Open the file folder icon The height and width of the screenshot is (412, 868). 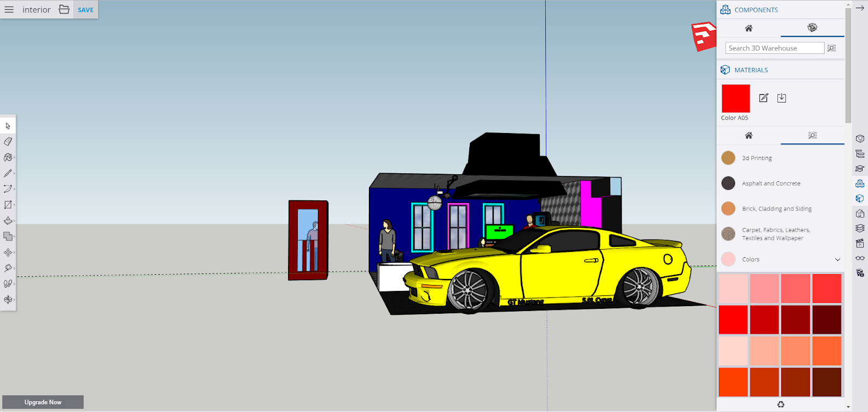64,9
